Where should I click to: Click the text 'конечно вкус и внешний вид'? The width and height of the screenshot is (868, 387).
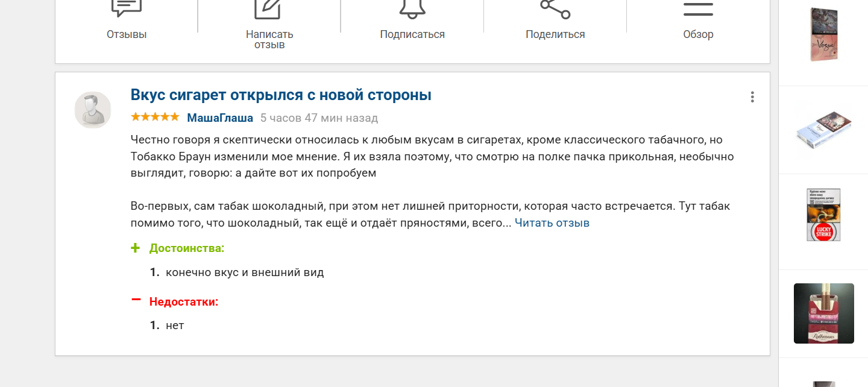pos(245,272)
